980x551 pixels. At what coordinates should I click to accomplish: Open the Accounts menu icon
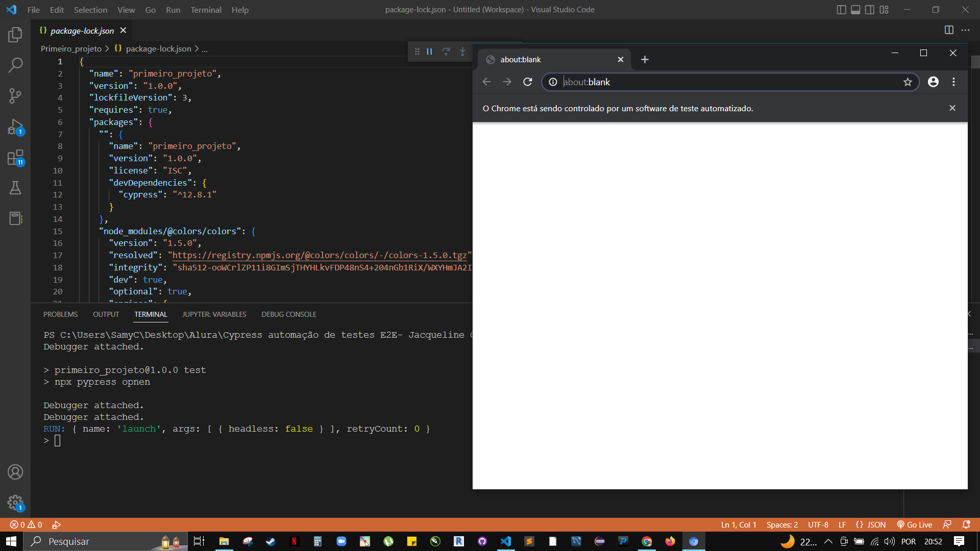pyautogui.click(x=15, y=472)
